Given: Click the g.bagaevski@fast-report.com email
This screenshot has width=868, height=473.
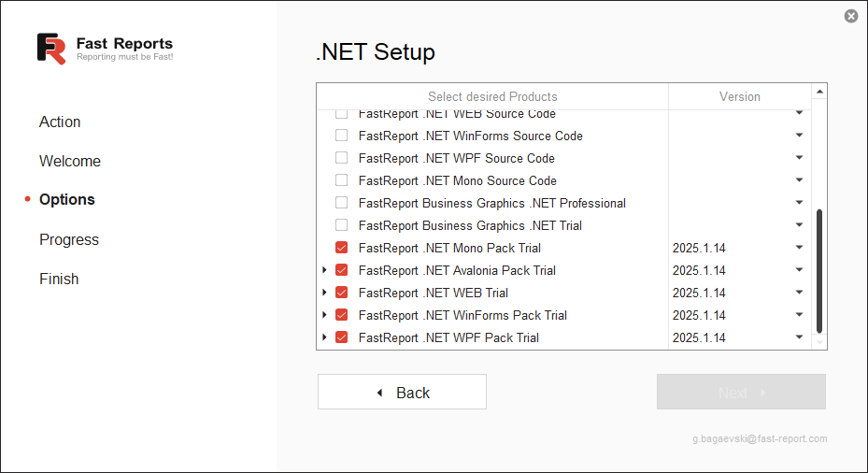Looking at the screenshot, I should (x=760, y=438).
